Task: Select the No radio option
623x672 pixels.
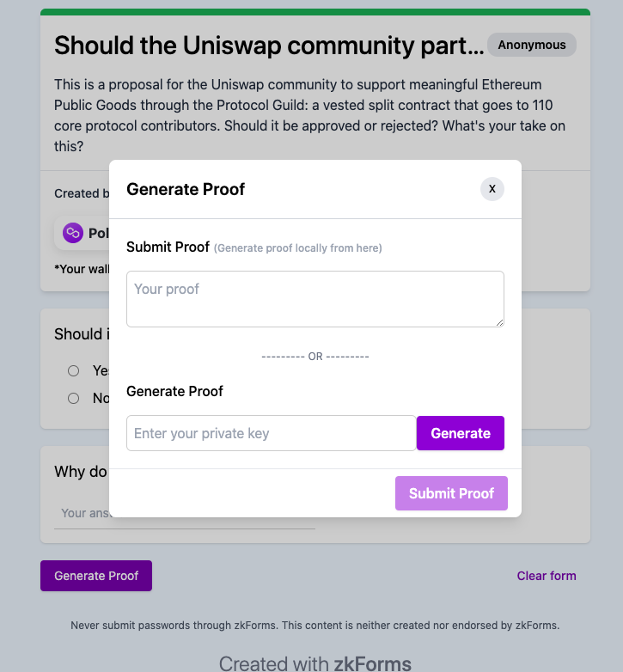Action: click(x=74, y=398)
